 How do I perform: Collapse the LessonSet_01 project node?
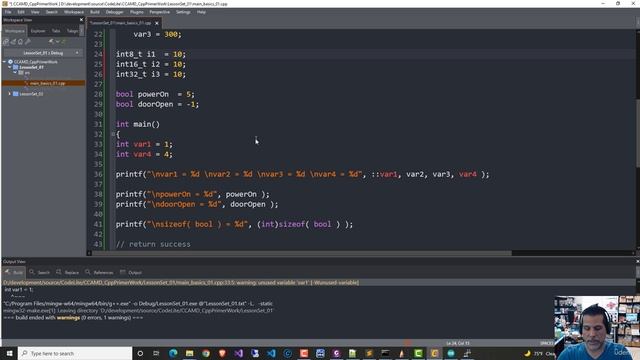[9, 67]
